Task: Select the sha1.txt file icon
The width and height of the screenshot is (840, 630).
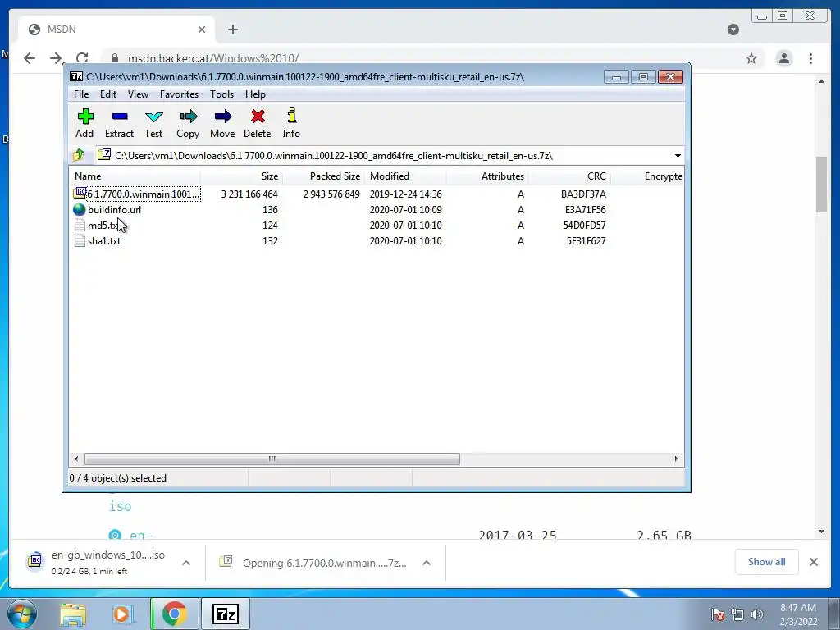Action: (80, 240)
